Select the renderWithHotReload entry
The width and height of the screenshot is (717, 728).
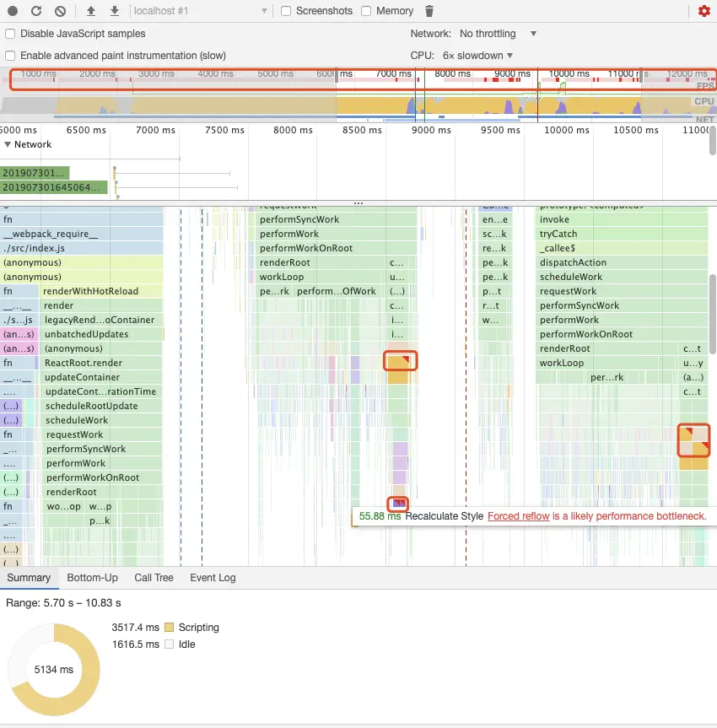[101, 291]
